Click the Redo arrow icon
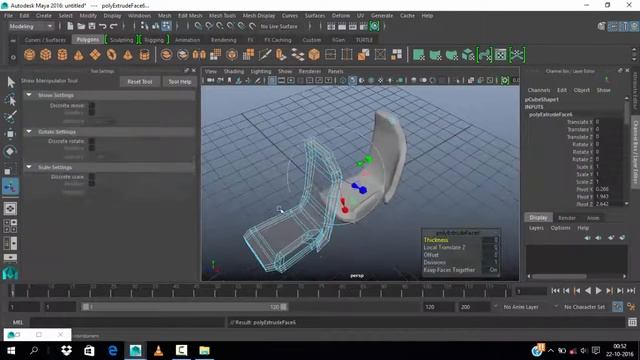Image resolution: width=640 pixels, height=360 pixels. [x=113, y=26]
